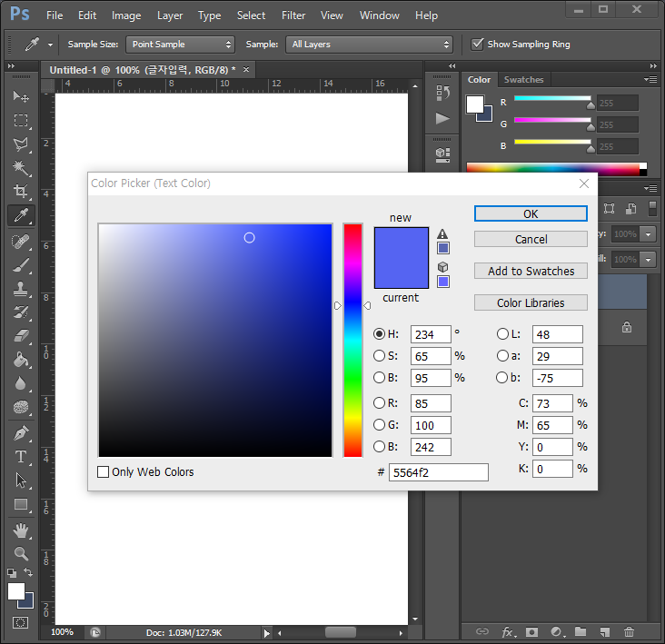Select the Magic Wand tool

[x=21, y=168]
